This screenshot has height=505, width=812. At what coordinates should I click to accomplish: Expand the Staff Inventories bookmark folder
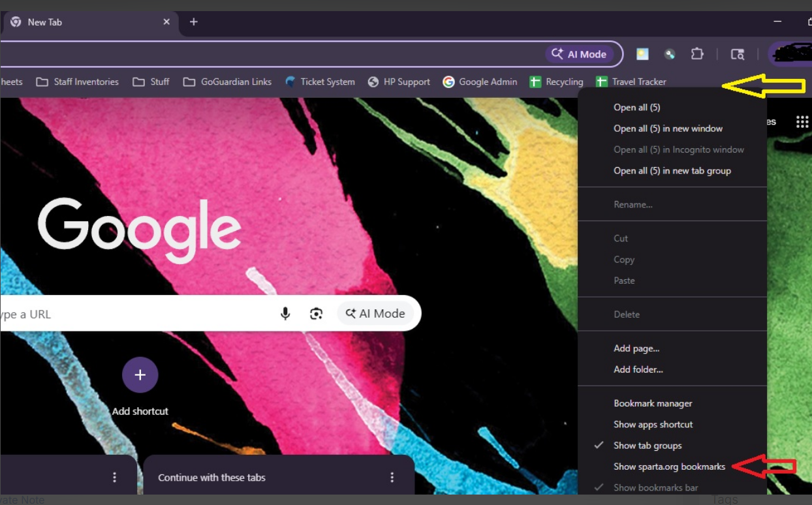[x=78, y=82]
